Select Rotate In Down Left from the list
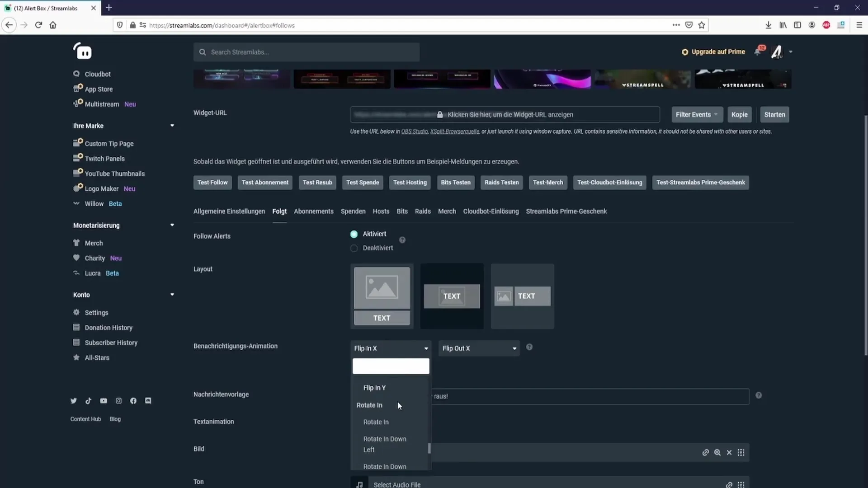 (385, 444)
